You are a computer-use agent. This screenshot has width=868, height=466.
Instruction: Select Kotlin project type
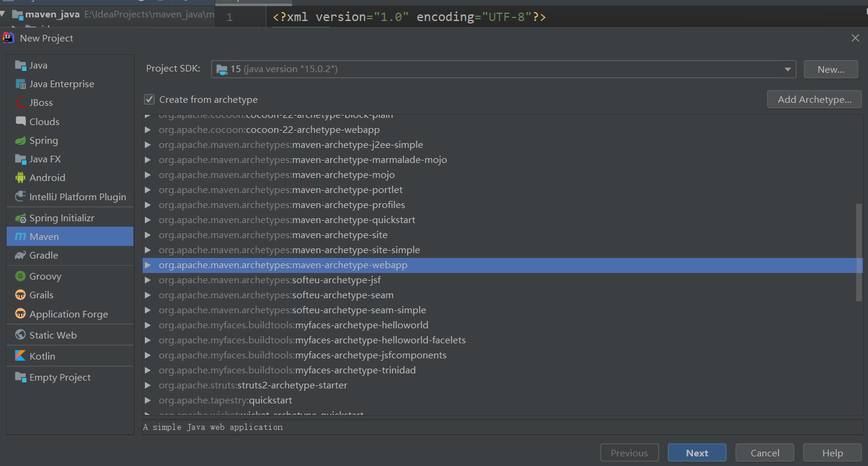(x=70, y=356)
